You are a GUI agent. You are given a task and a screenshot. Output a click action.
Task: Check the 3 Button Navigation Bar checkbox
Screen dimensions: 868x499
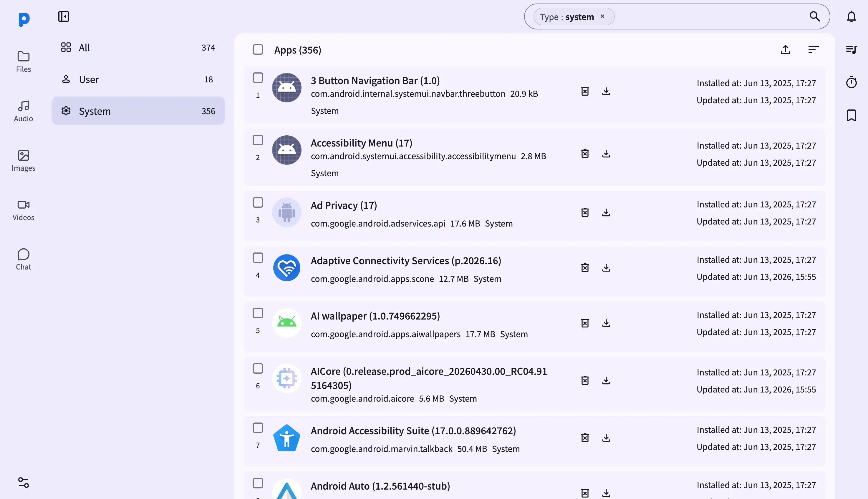[x=258, y=78]
